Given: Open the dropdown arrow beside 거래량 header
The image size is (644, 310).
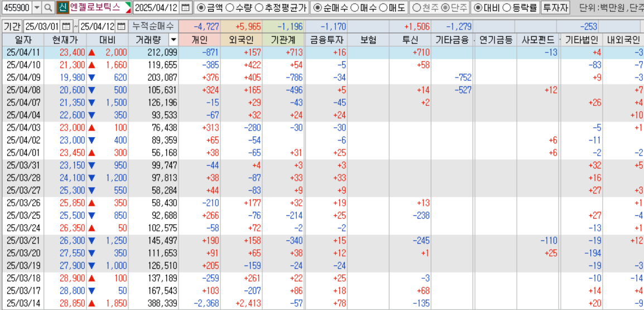Looking at the screenshot, I should click(173, 40).
